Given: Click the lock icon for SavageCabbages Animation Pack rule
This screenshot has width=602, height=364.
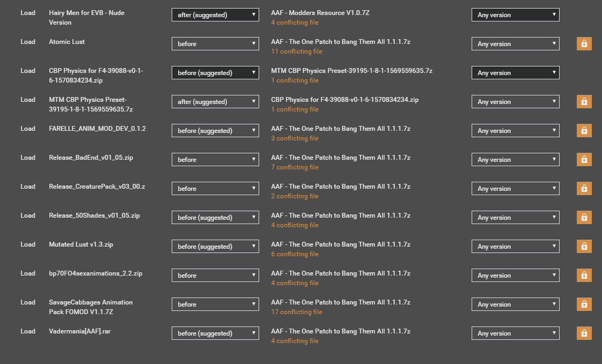Looking at the screenshot, I should 584,304.
